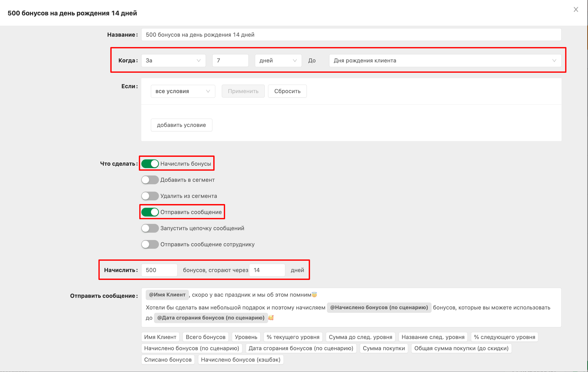Select the "@Имя Клиент" token in message
The height and width of the screenshot is (372, 588).
pyautogui.click(x=167, y=295)
